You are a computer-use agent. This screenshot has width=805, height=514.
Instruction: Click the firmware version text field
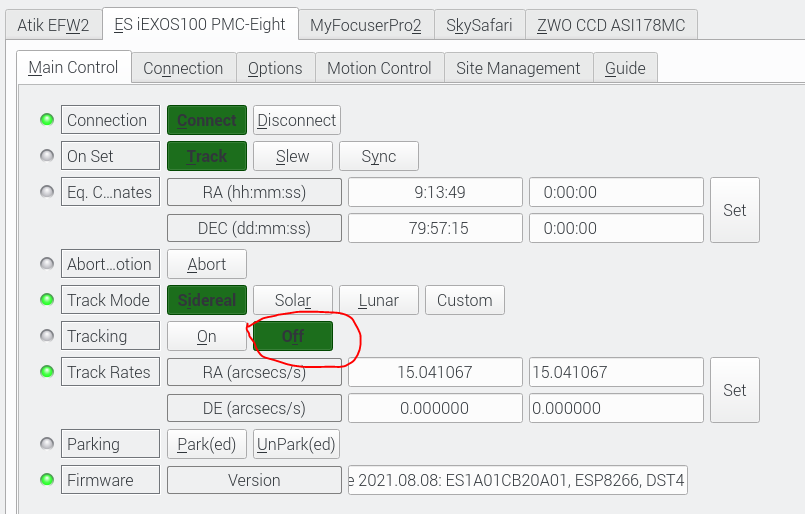coord(518,480)
